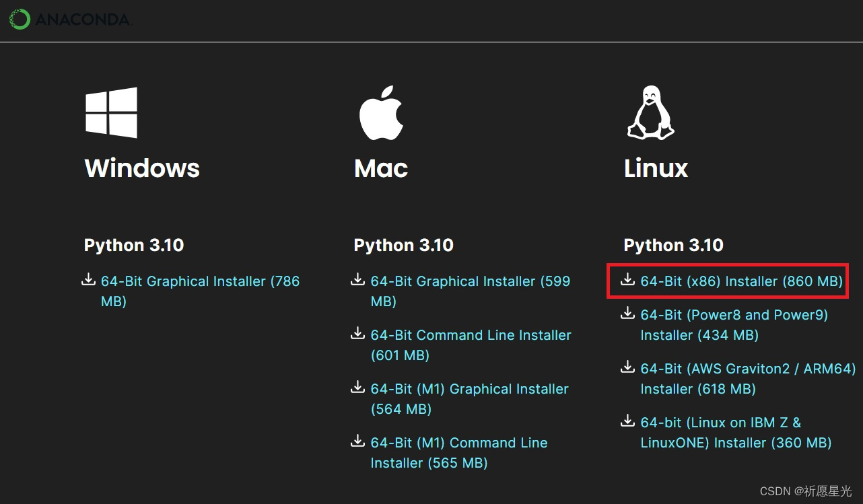This screenshot has width=863, height=504.
Task: Click Python 3.10 label under Linux
Action: (674, 245)
